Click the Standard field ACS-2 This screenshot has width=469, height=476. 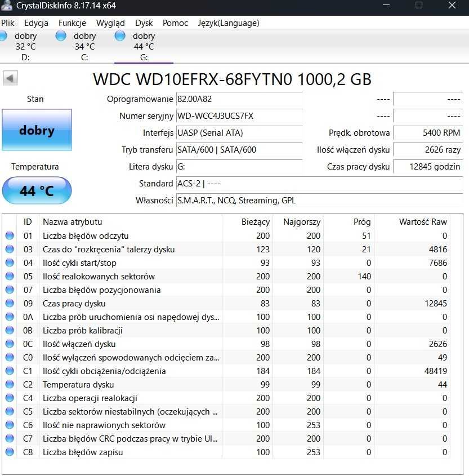point(319,184)
